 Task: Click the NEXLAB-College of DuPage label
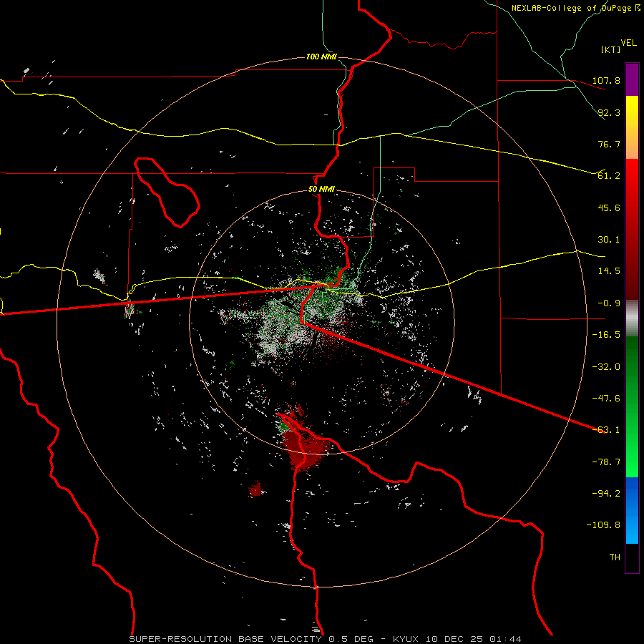571,8
